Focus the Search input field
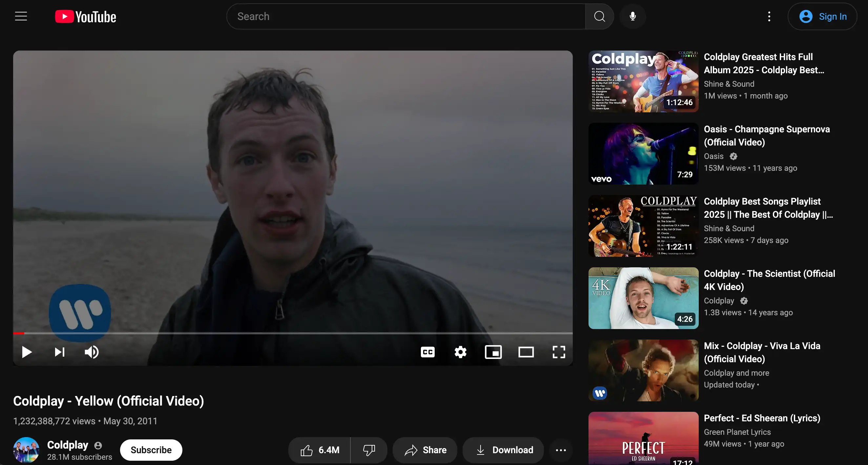 (x=406, y=16)
